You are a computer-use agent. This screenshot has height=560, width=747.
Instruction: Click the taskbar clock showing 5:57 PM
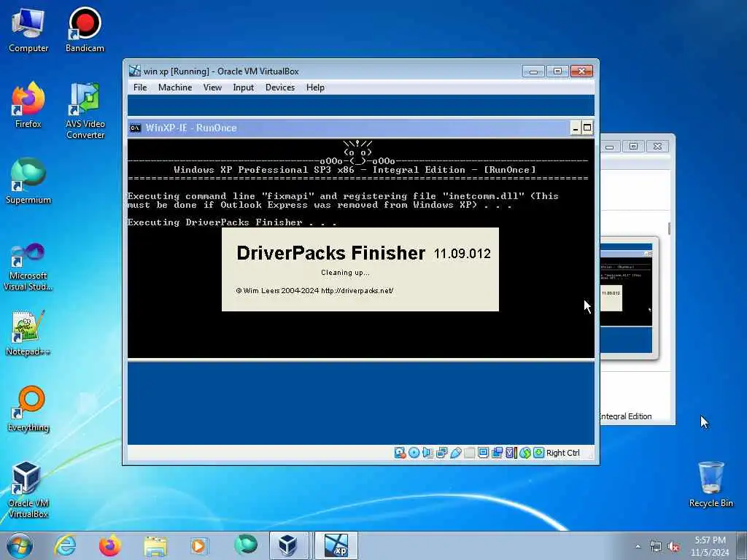tap(710, 546)
